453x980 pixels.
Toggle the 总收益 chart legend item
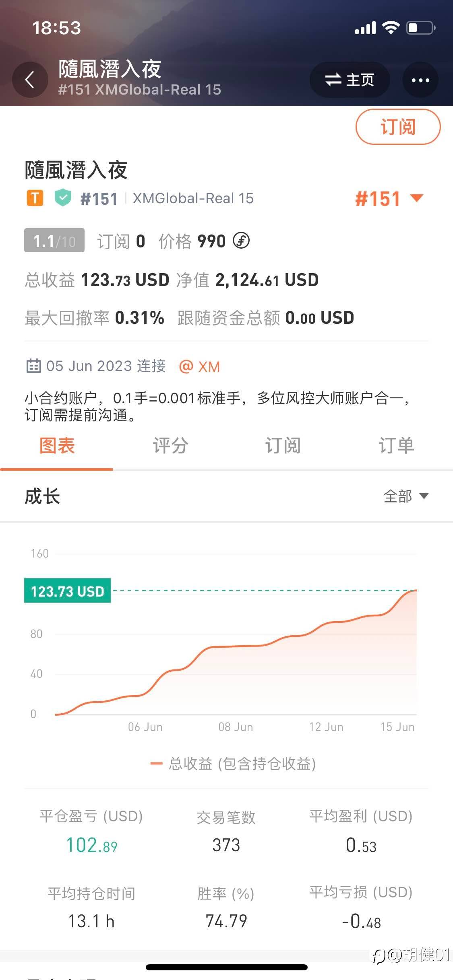point(233,764)
